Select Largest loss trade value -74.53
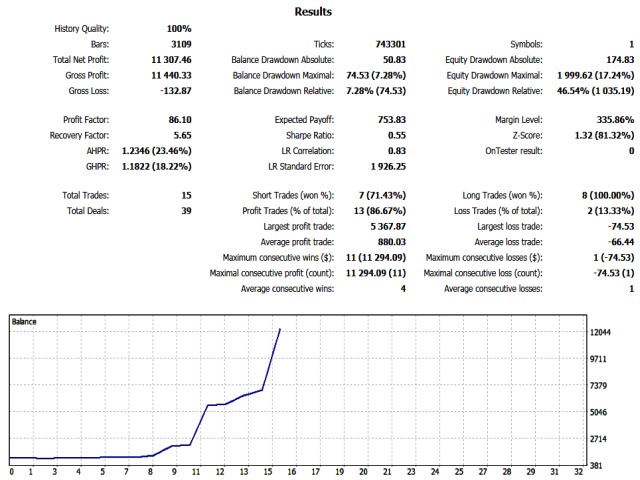 click(621, 227)
